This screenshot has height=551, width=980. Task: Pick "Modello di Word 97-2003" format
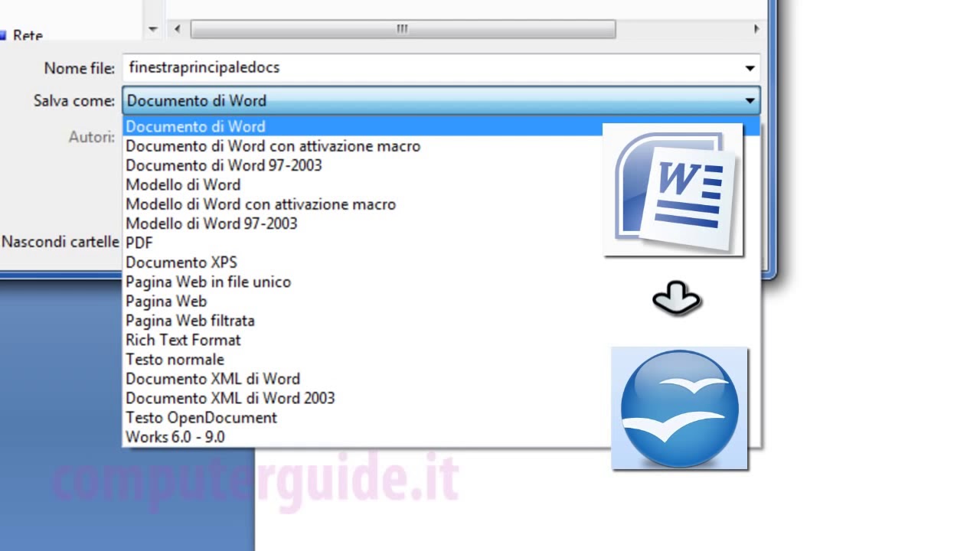441,223
